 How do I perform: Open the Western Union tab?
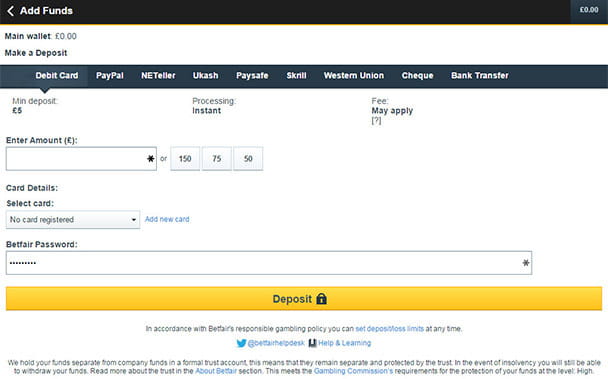[x=354, y=76]
